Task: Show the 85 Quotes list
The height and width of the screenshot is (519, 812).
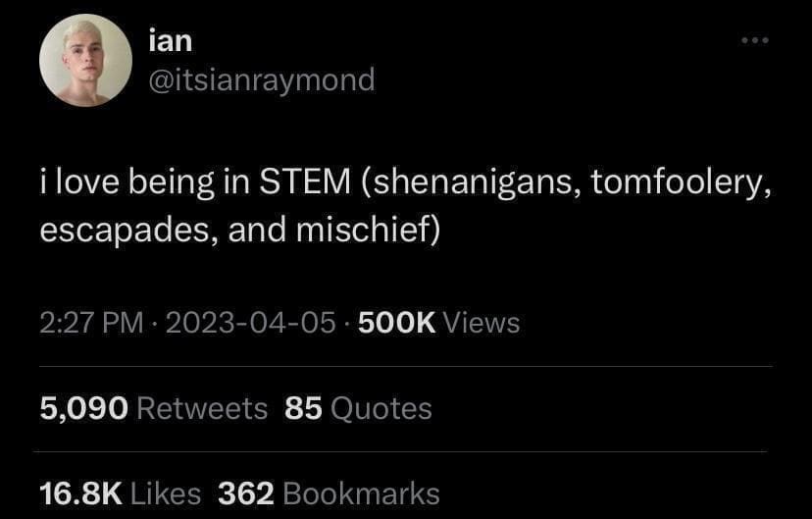Action: [358, 408]
